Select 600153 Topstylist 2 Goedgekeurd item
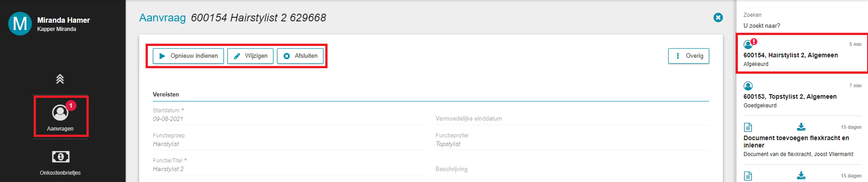 pos(802,95)
